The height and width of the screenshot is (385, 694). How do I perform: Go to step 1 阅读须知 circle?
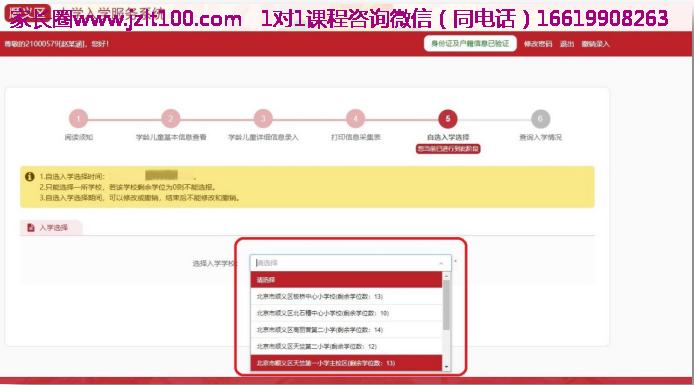78,119
